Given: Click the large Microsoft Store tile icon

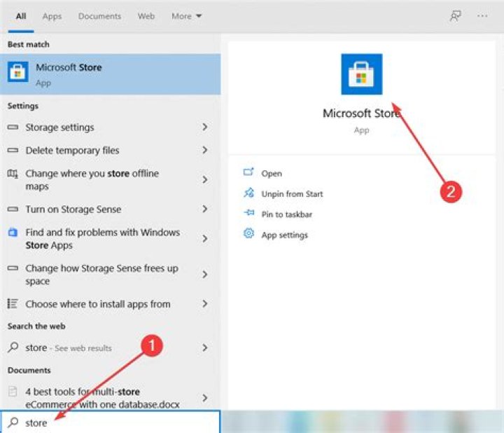Looking at the screenshot, I should pos(362,74).
